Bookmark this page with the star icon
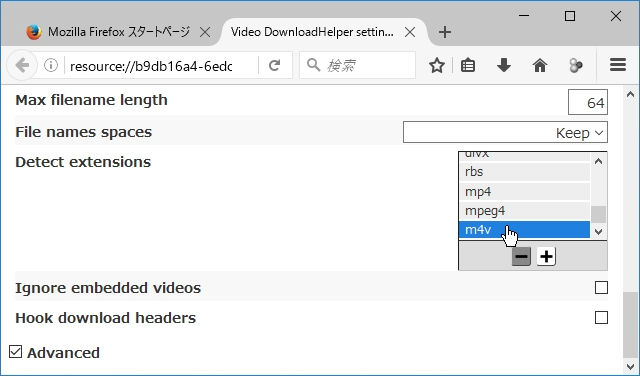This screenshot has height=376, width=640. point(437,65)
